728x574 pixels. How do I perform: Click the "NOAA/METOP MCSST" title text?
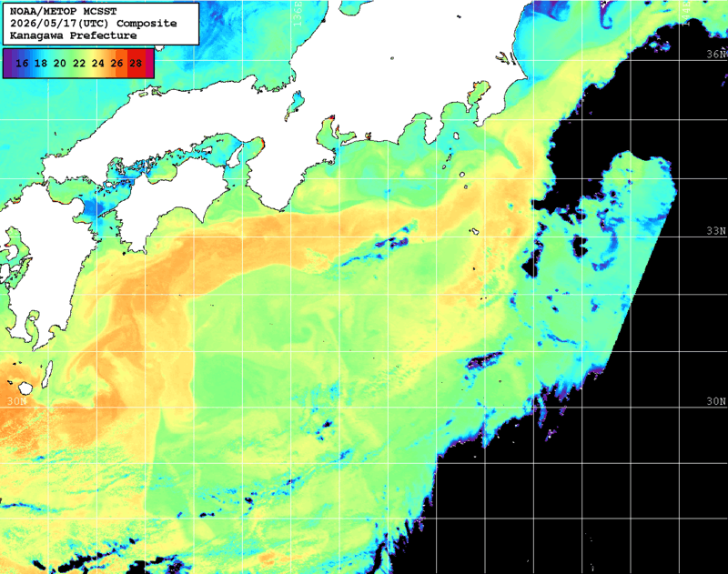pyautogui.click(x=63, y=11)
